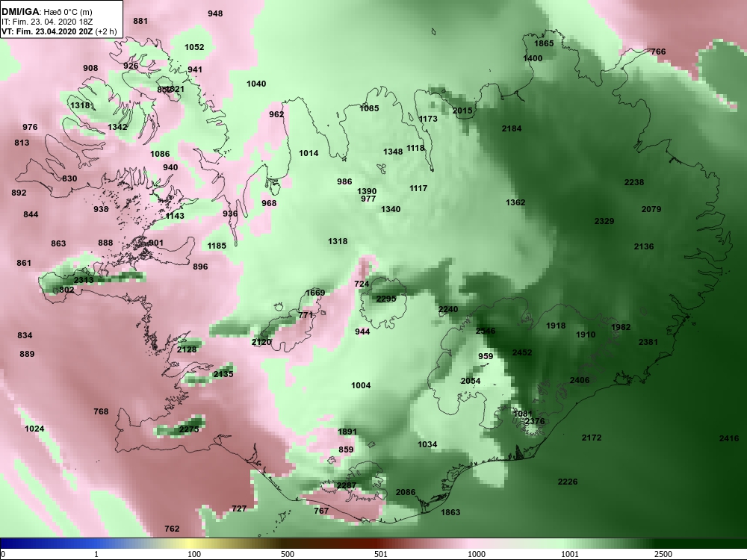Click the map value 2240
The image size is (747, 560).
447,310
